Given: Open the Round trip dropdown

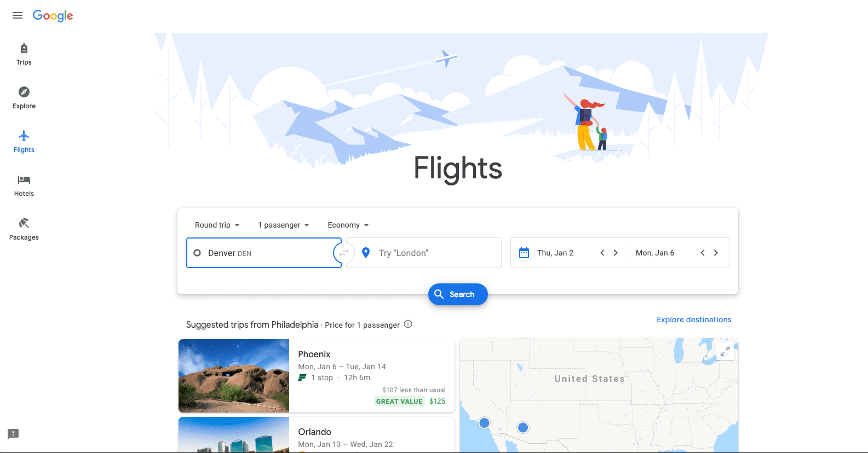Looking at the screenshot, I should point(217,225).
